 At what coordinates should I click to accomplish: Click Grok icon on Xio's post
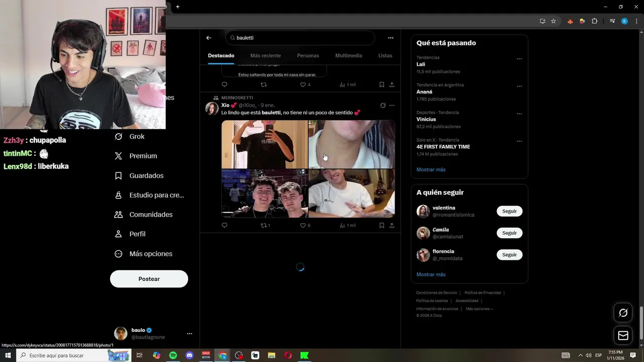383,106
